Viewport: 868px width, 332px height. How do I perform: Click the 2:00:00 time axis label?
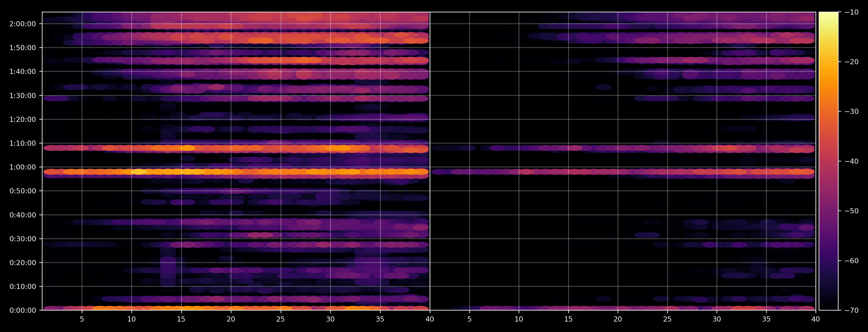pyautogui.click(x=23, y=24)
